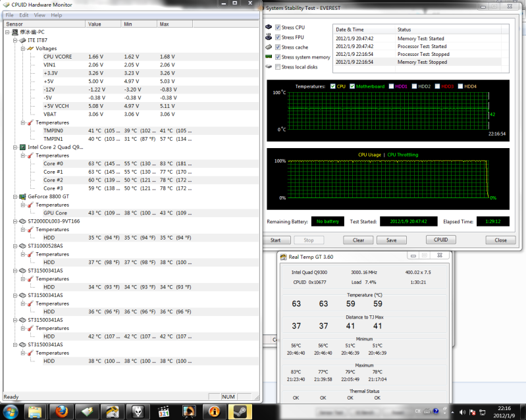526x420 pixels.
Task: Click the Intel Core 2 Quad chip icon
Action: (23, 147)
